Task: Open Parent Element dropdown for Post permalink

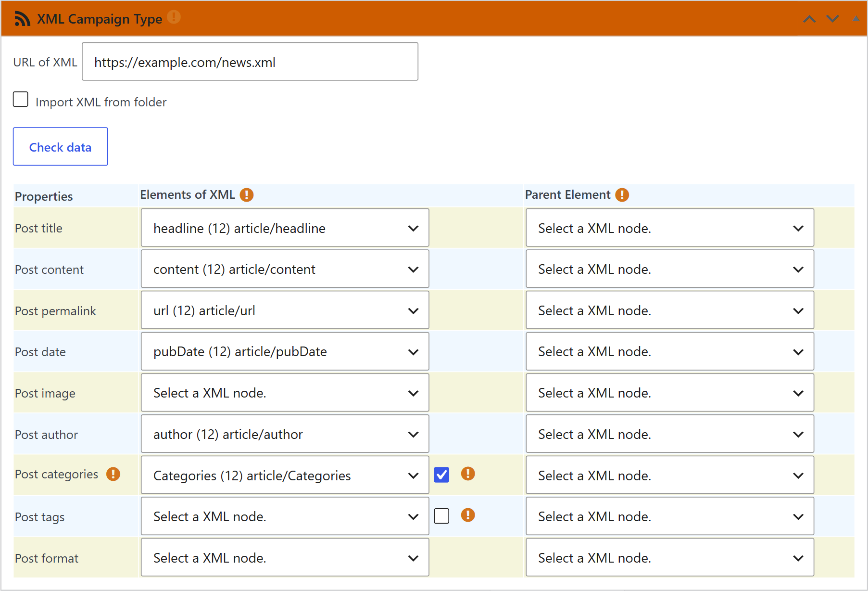Action: [x=670, y=310]
